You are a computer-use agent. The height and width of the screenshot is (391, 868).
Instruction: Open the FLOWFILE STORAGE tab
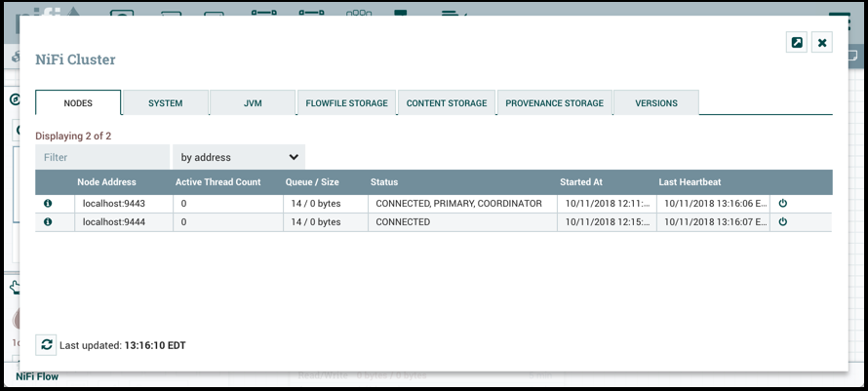coord(346,103)
